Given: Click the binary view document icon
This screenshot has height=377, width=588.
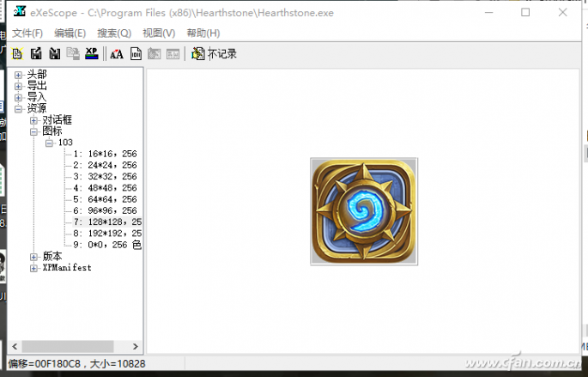Looking at the screenshot, I should pyautogui.click(x=136, y=53).
